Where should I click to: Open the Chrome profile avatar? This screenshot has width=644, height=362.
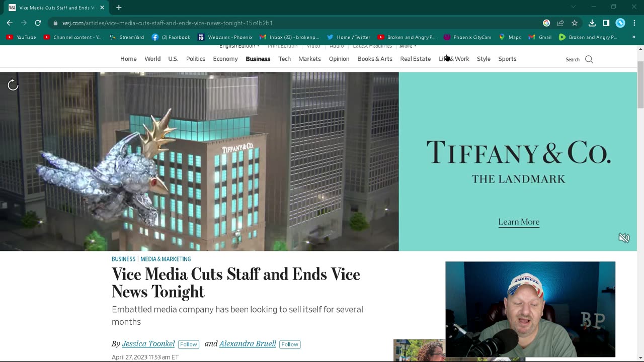(620, 23)
